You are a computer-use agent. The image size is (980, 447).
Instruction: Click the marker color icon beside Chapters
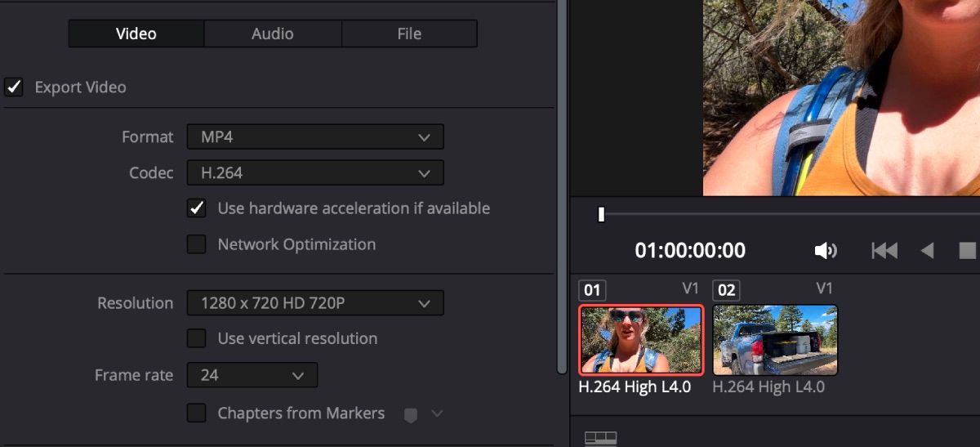point(411,414)
